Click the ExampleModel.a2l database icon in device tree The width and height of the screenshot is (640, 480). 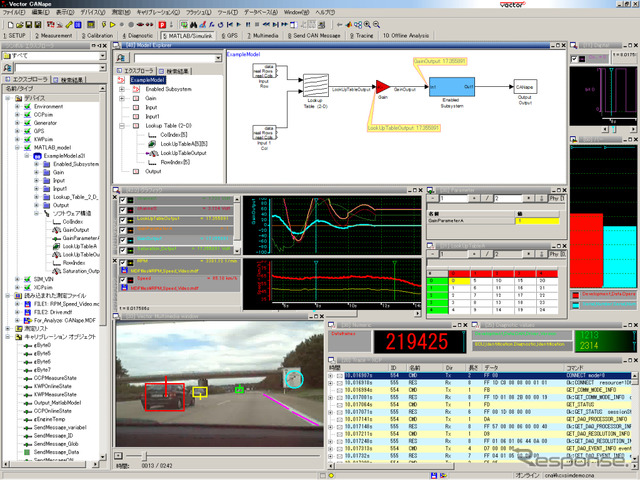(38, 156)
